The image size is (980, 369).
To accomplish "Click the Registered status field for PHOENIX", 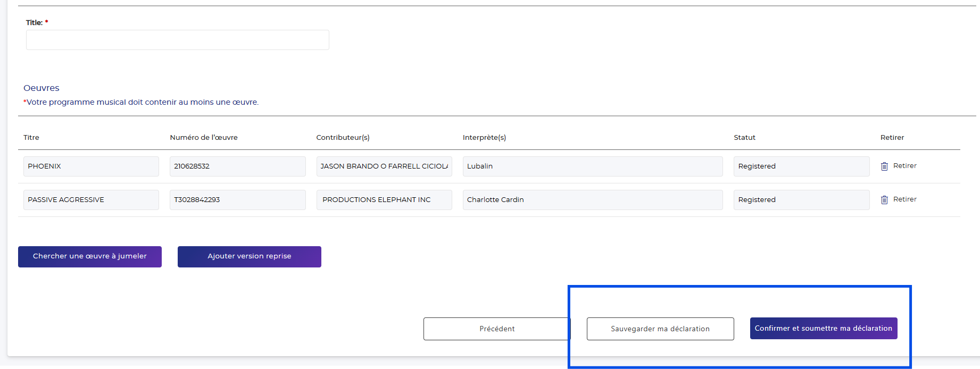I will 801,166.
